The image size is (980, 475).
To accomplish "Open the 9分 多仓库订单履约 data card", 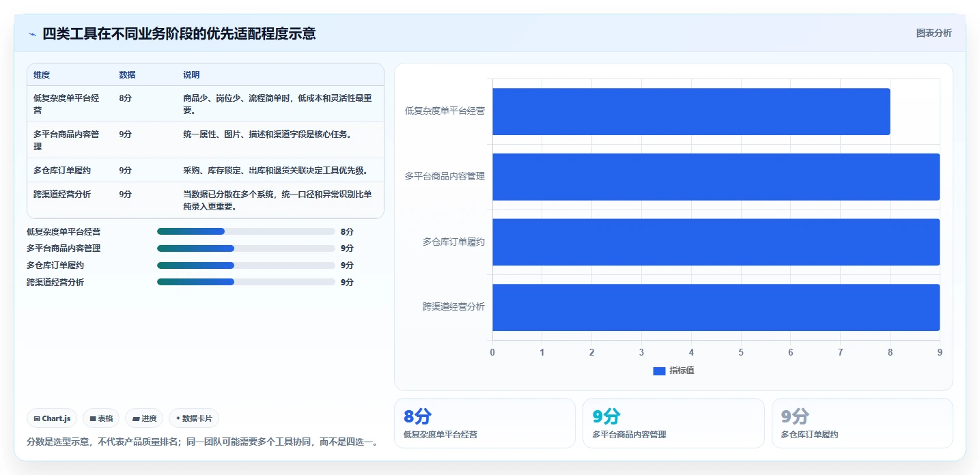I will tap(862, 423).
